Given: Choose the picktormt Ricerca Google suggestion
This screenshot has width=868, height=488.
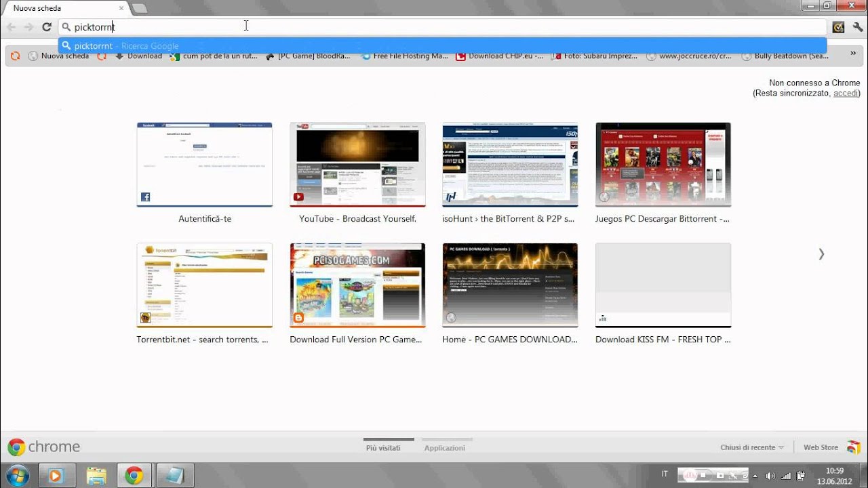Looking at the screenshot, I should [x=443, y=46].
